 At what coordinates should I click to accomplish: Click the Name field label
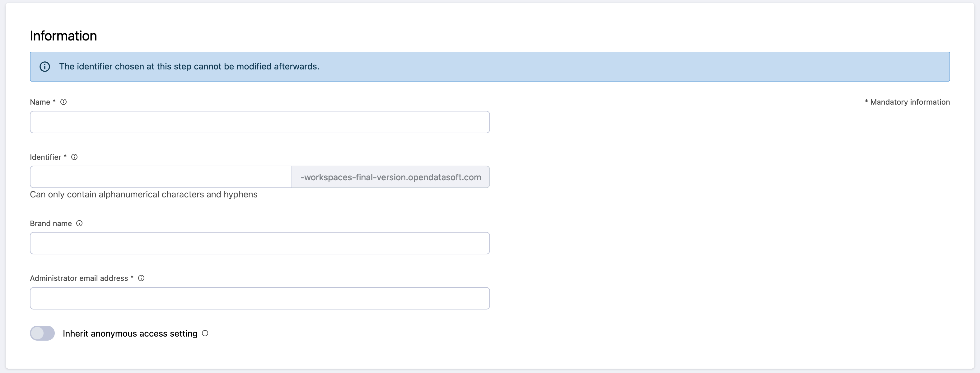[x=40, y=102]
